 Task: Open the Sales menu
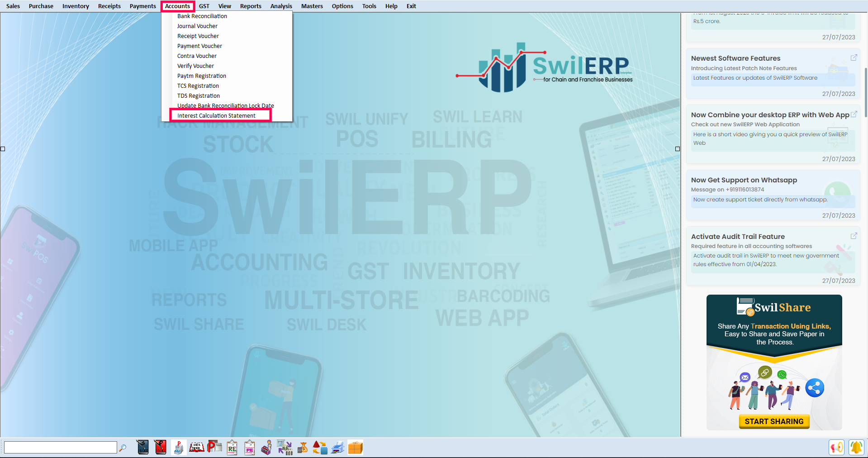tap(13, 6)
